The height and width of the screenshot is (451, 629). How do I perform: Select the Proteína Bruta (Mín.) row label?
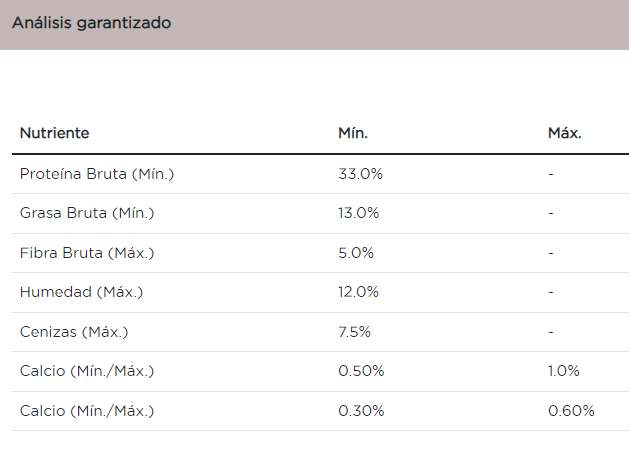tap(97, 174)
